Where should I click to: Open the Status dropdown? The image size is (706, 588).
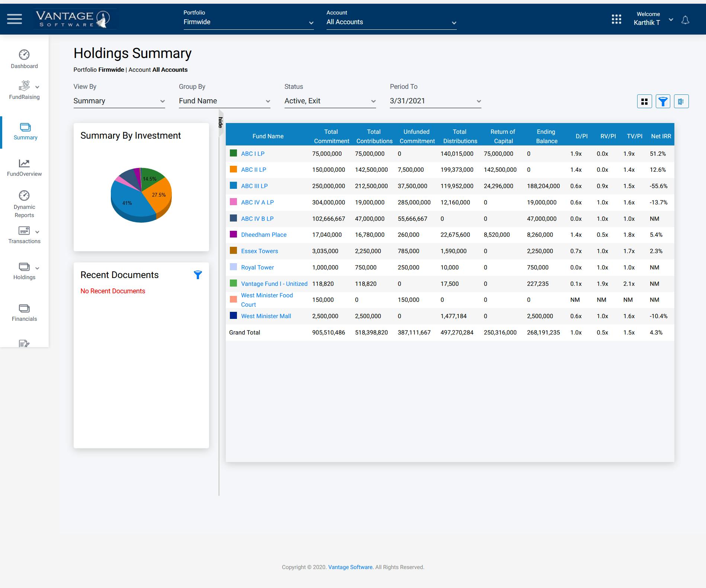(x=329, y=101)
